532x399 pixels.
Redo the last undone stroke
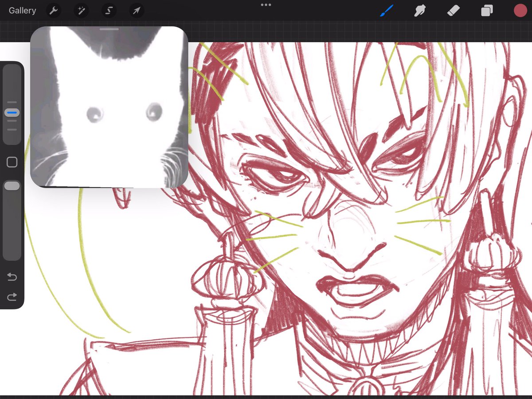coord(12,297)
